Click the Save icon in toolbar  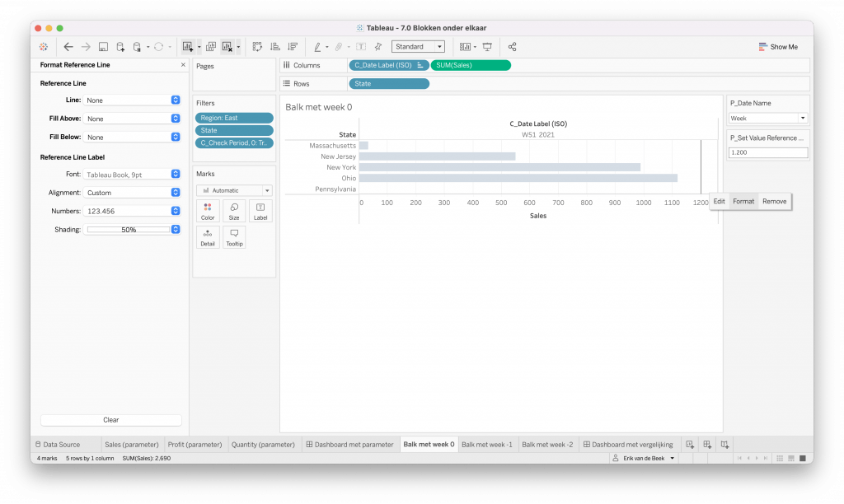103,47
